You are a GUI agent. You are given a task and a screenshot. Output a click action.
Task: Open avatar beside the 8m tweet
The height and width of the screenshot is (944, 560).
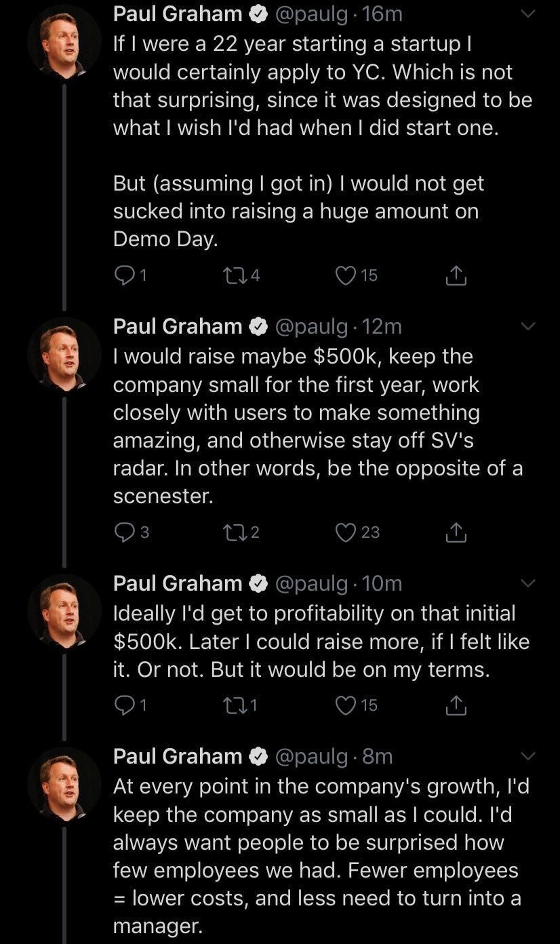pos(64,784)
